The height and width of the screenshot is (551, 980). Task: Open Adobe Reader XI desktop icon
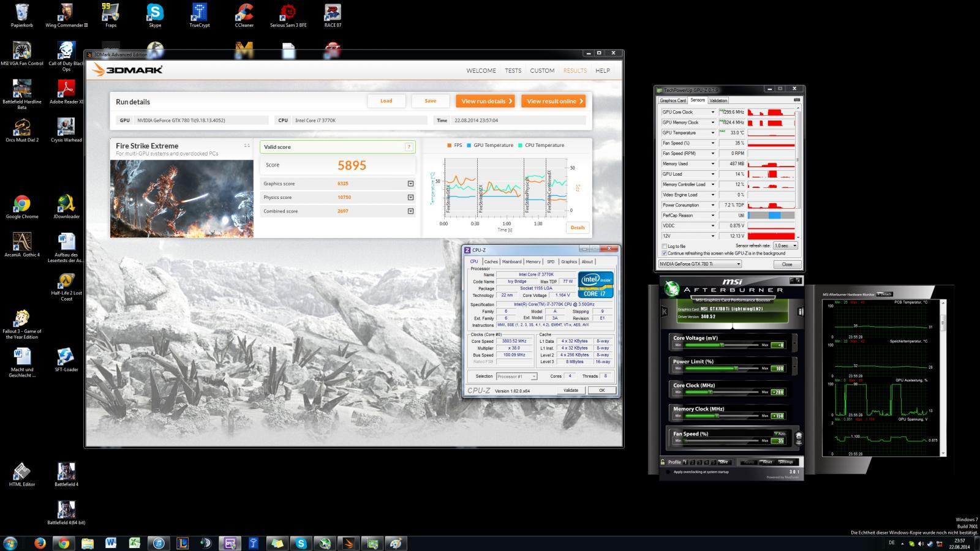[66, 92]
